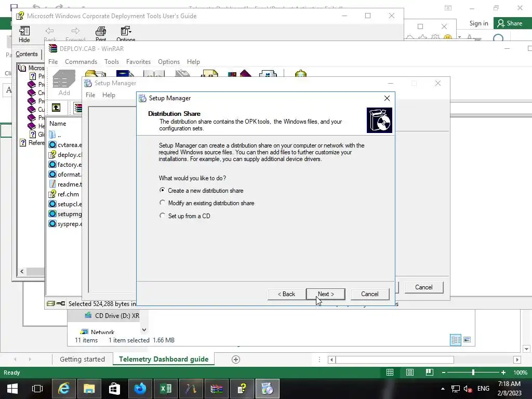Open WinRAR Commands menu

[81, 62]
